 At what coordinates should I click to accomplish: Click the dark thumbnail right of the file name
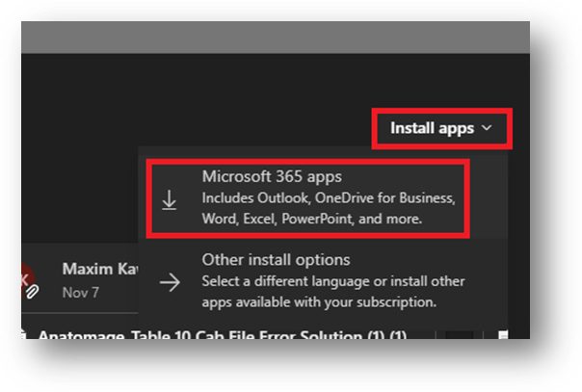pyautogui.click(x=460, y=336)
